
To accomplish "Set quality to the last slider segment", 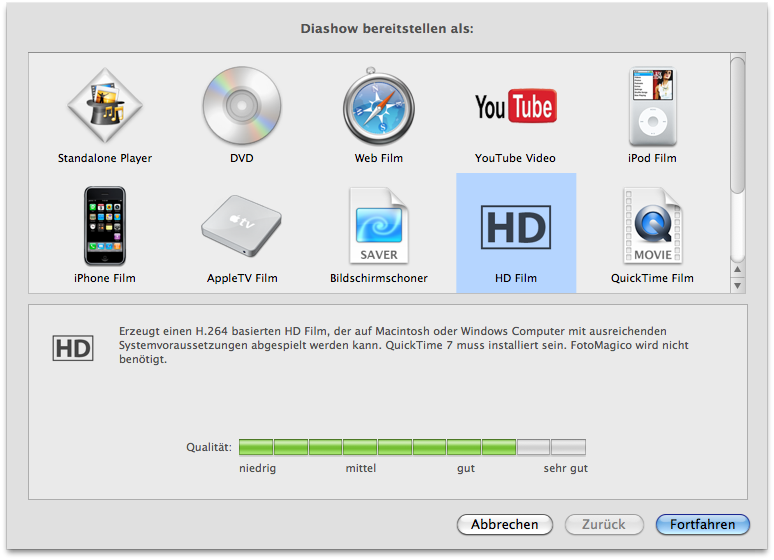I will click(568, 447).
